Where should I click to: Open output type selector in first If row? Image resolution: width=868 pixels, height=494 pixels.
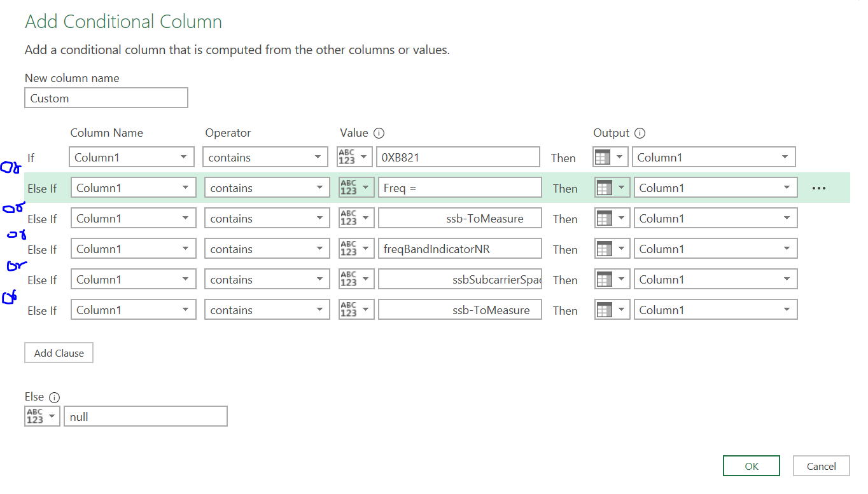(610, 158)
